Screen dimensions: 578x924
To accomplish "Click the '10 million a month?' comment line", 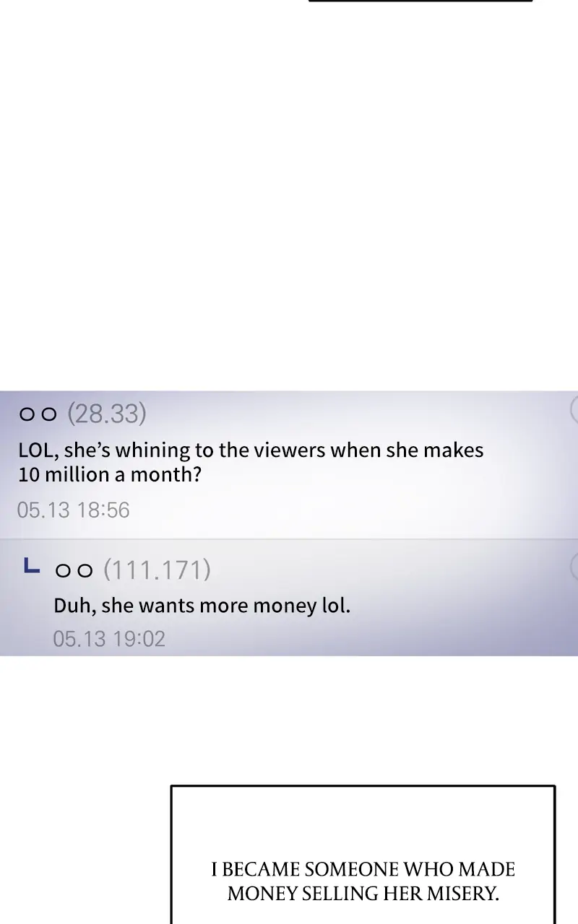I will [110, 475].
